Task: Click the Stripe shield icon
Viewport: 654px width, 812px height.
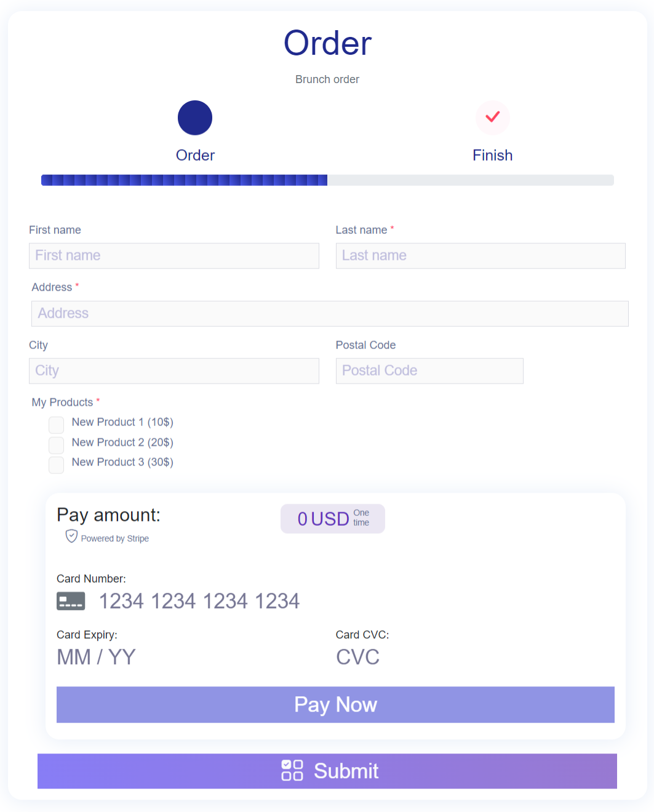Action: [71, 536]
